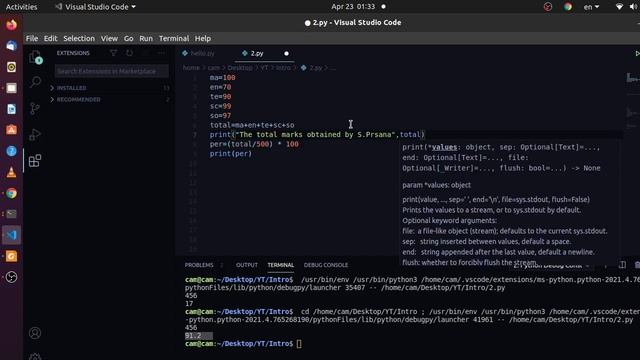640x360 pixels.
Task: Click code line 'print(per)'
Action: (231, 154)
